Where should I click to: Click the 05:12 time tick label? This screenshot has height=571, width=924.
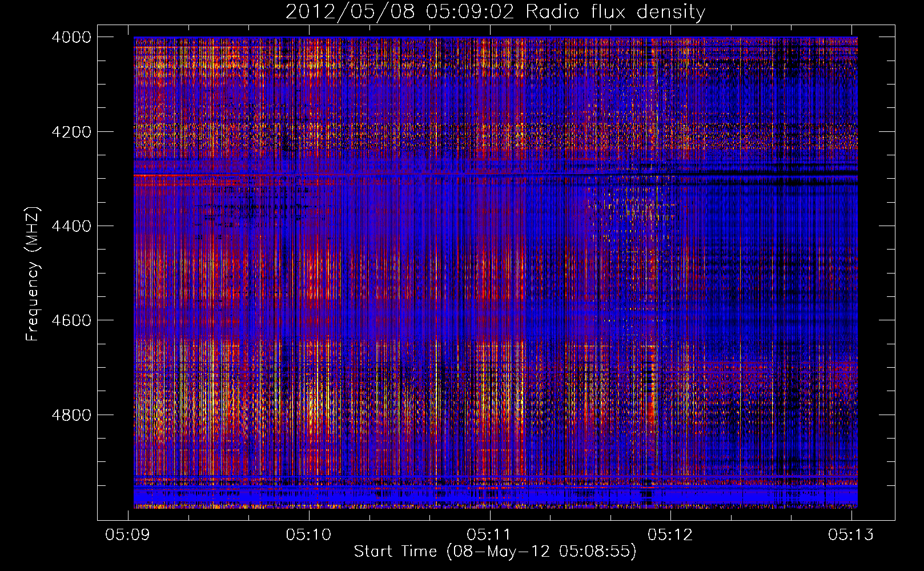coord(670,534)
